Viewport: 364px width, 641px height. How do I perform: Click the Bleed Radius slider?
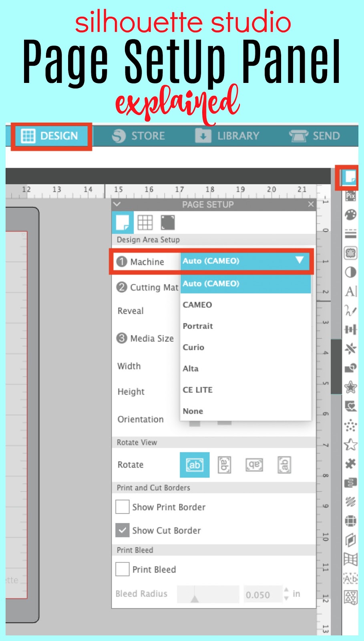(x=208, y=594)
